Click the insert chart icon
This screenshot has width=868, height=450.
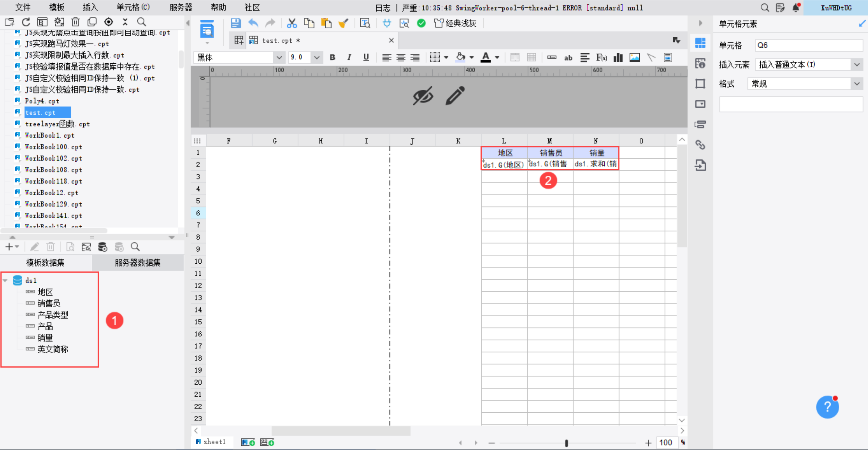(618, 58)
